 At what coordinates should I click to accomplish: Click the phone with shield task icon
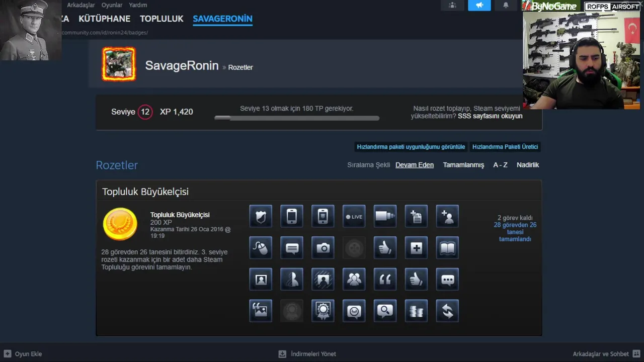point(323,217)
